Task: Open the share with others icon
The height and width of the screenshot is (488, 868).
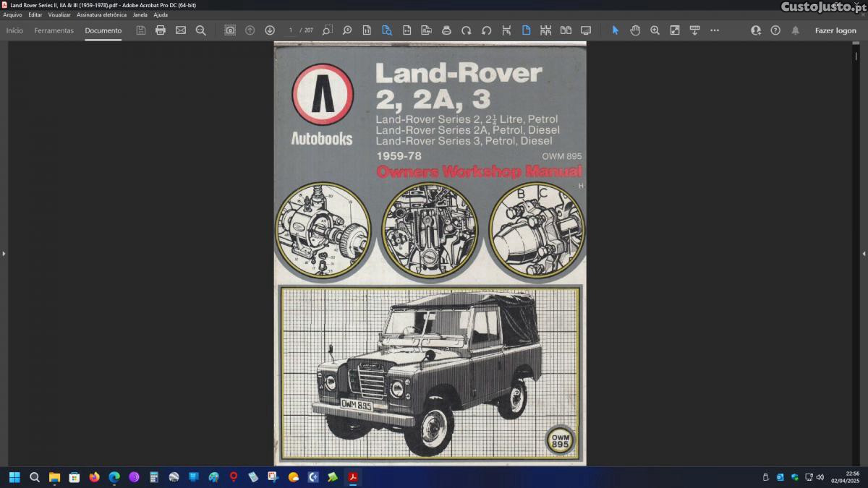Action: click(x=756, y=30)
